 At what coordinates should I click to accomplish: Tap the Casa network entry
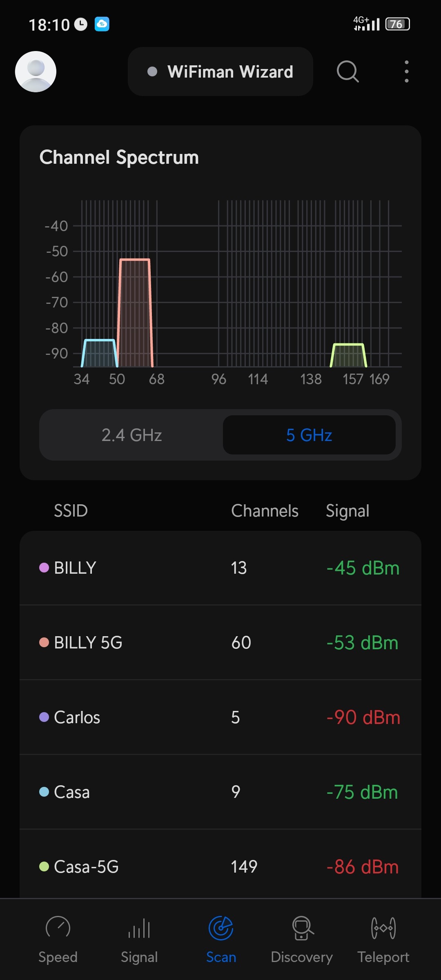220,792
